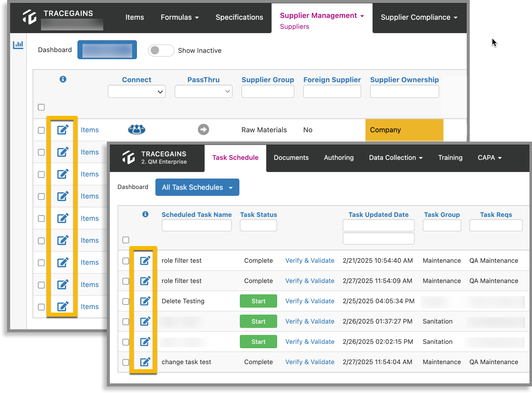Edit the role filter test task dated 2/27/2025
Viewport: 532px width, 393px height.
pos(145,281)
